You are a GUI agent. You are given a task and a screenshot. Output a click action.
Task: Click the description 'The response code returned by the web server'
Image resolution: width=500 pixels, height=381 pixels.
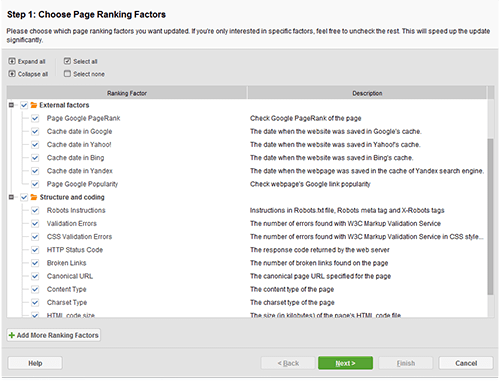320,250
